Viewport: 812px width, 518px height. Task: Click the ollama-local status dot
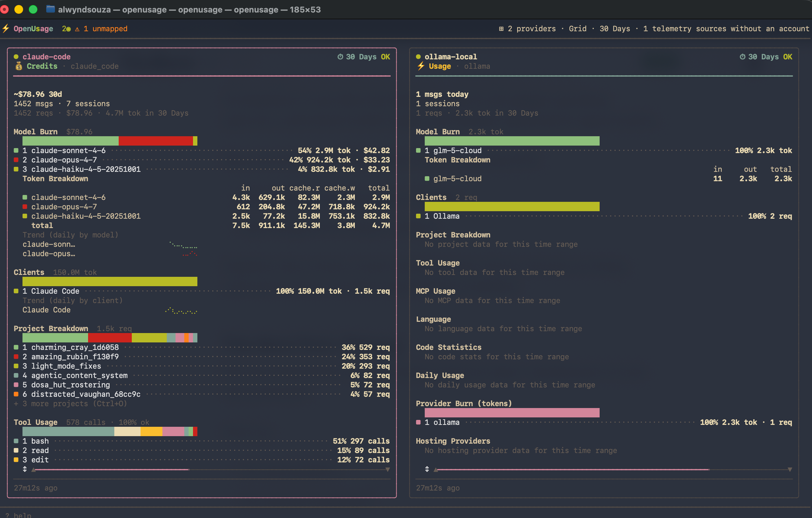(418, 57)
